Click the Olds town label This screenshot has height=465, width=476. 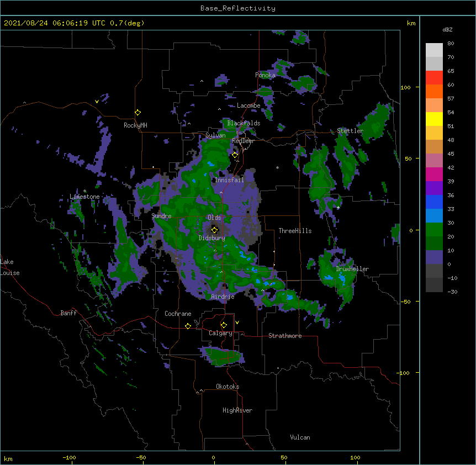[x=214, y=218]
